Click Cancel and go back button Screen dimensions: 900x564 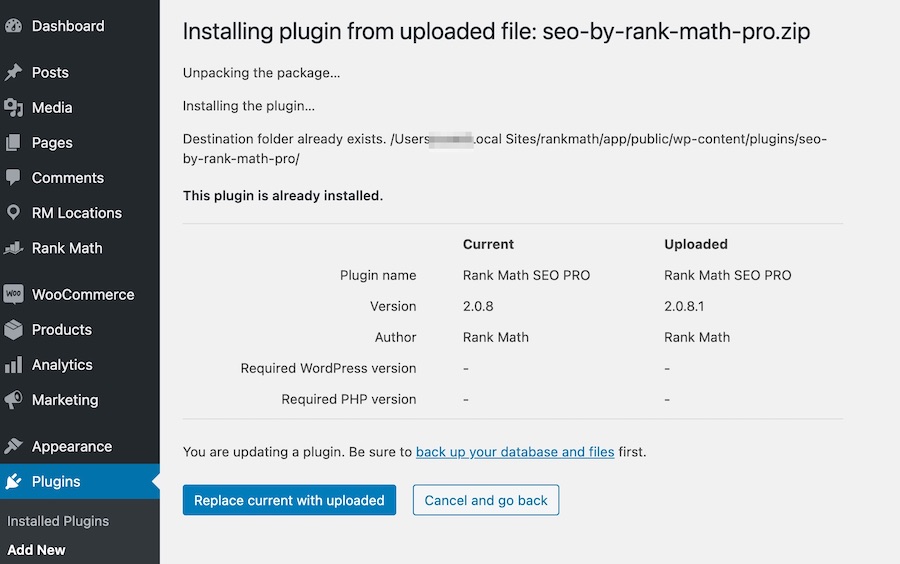(x=486, y=500)
